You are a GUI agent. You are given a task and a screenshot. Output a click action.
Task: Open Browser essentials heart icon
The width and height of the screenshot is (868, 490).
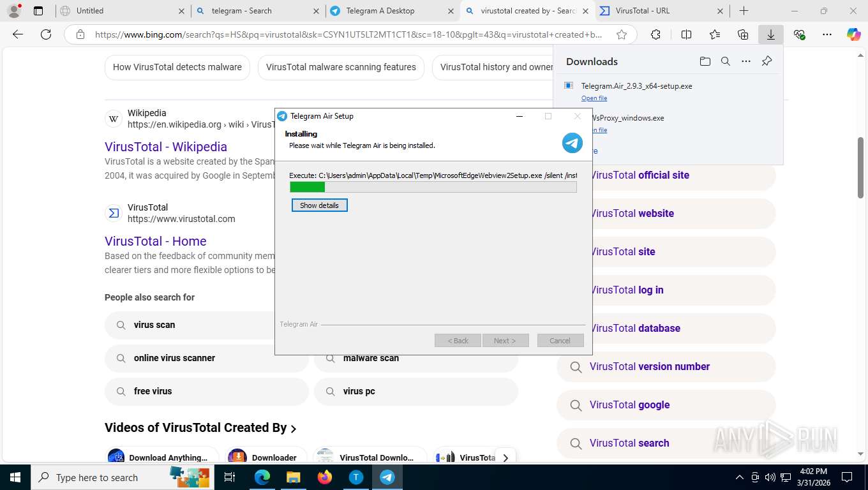point(799,34)
